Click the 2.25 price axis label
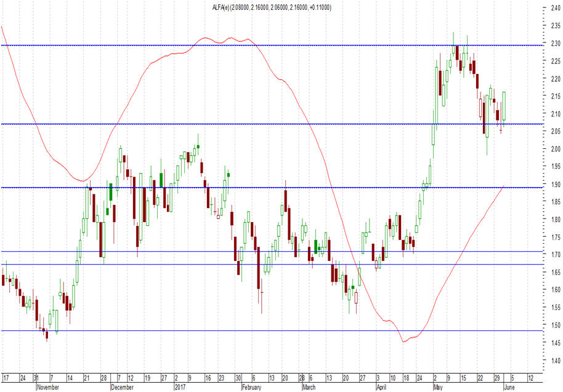This screenshot has width=563, height=392. coord(556,62)
